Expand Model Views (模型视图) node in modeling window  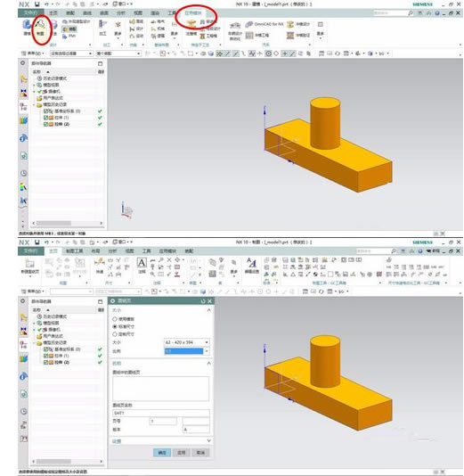point(34,85)
